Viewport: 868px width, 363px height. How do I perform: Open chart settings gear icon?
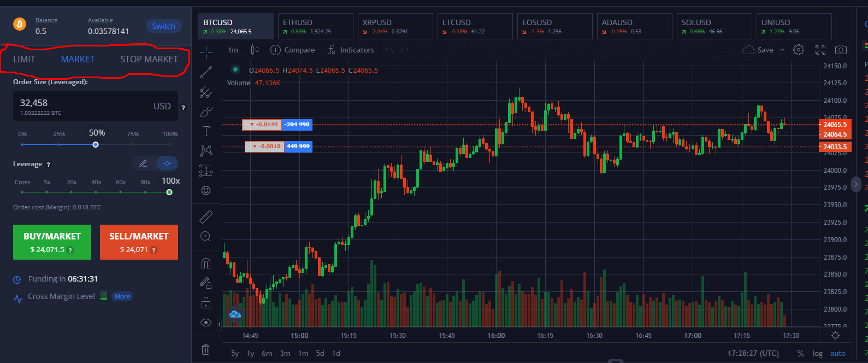pos(799,50)
